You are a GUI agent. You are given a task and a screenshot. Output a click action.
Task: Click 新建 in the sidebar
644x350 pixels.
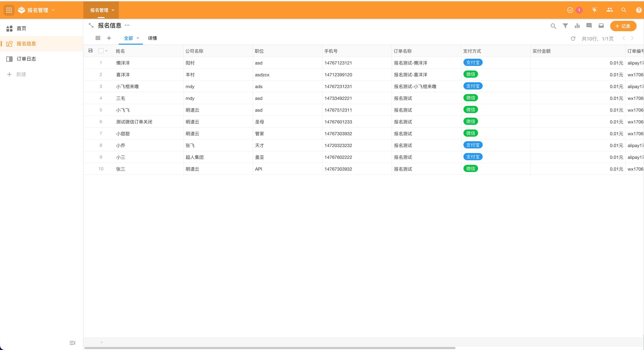pyautogui.click(x=21, y=74)
